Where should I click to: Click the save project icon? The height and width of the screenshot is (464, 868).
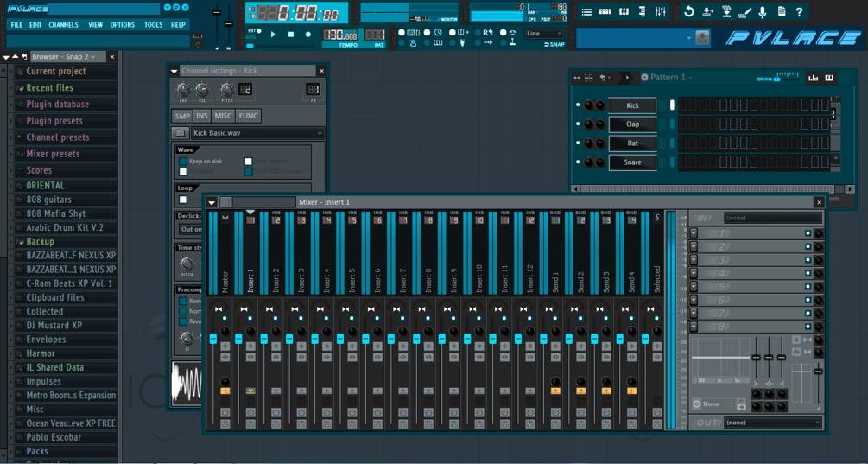708,11
